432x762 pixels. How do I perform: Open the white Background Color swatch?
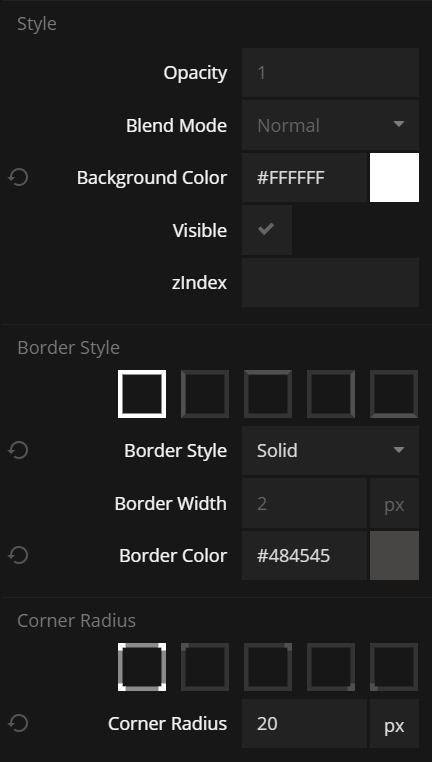point(394,177)
